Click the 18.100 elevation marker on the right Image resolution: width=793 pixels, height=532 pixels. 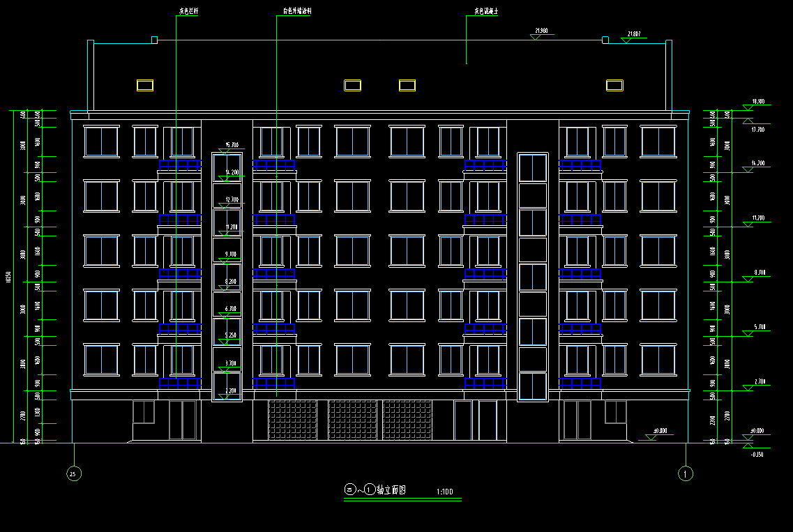click(x=757, y=102)
